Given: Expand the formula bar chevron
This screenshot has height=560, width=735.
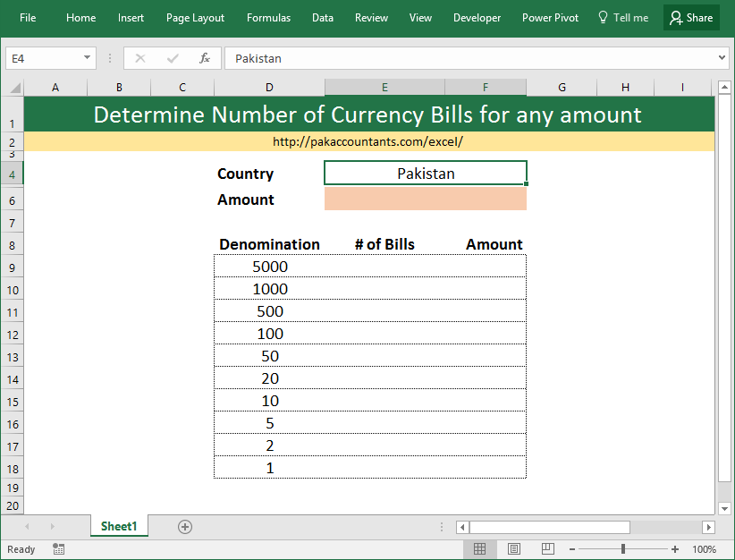Looking at the screenshot, I should 722,57.
